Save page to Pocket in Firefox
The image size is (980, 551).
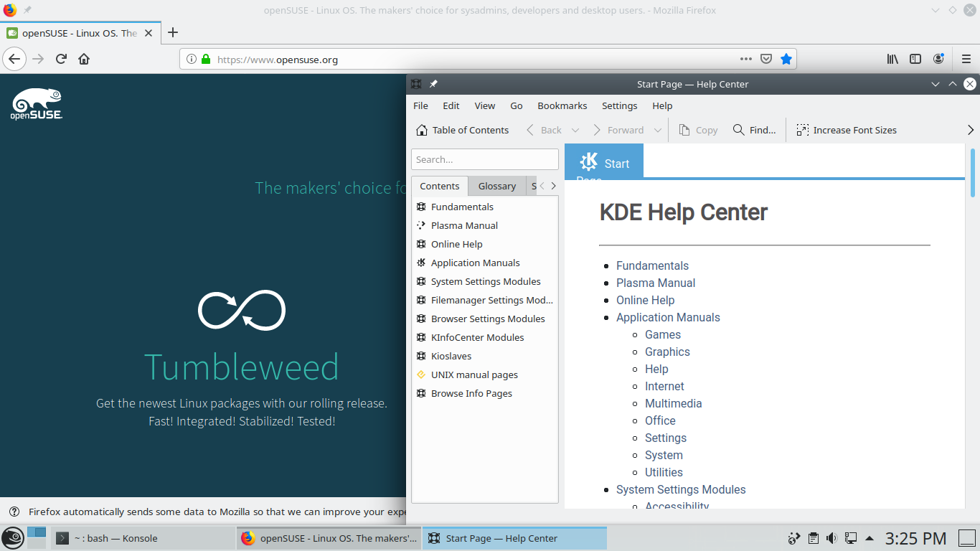click(x=766, y=59)
